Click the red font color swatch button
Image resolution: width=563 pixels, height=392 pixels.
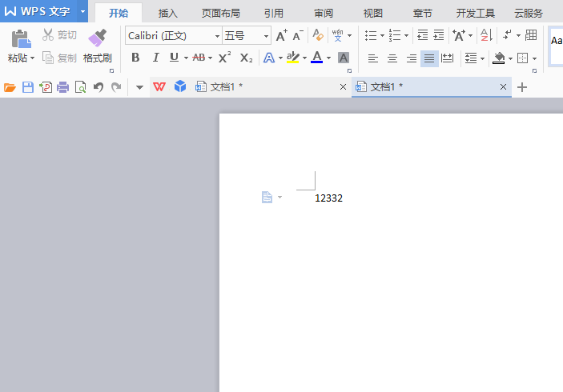(317, 58)
